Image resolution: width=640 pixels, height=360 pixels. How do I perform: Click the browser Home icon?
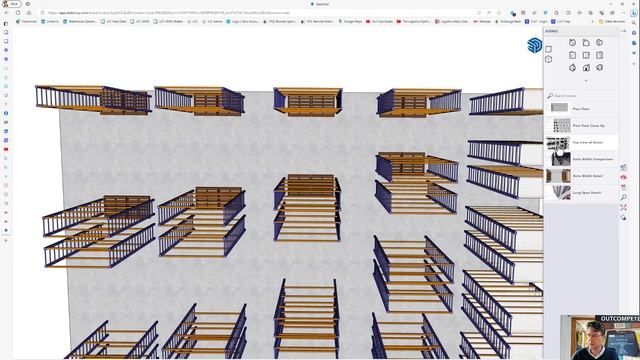click(x=29, y=13)
